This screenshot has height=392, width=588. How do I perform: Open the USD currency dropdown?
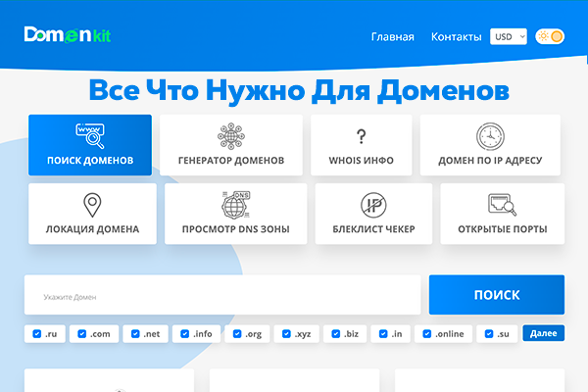click(x=509, y=36)
